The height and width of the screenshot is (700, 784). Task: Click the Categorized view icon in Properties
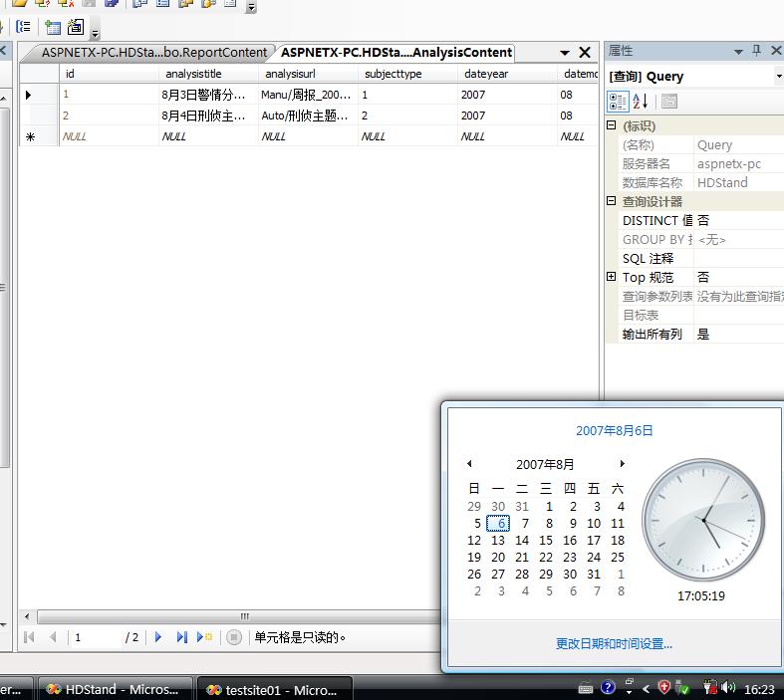(618, 102)
